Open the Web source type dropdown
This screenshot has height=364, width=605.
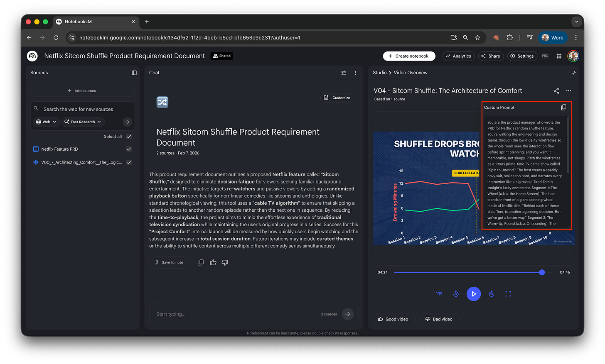(x=46, y=122)
